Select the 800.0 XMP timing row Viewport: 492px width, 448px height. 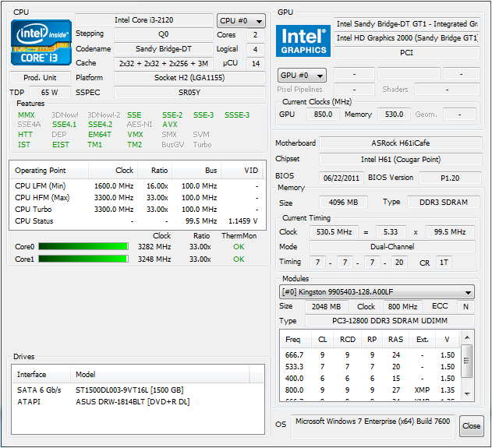tap(370, 390)
